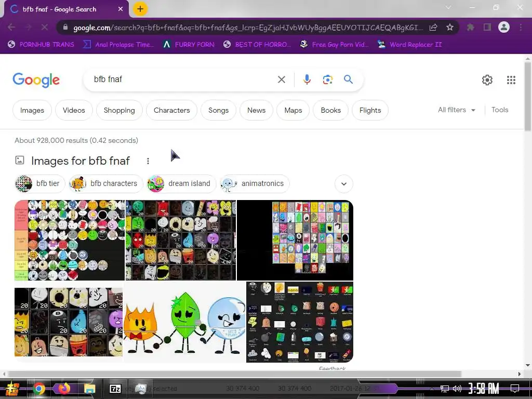Open the colorful tier list thumbnail
This screenshot has height=399, width=532.
pyautogui.click(x=70, y=240)
